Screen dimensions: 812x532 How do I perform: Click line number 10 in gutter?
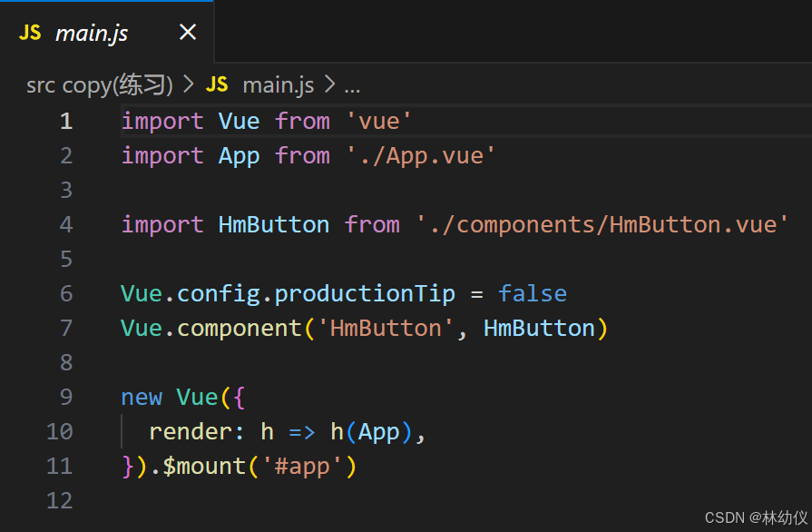click(60, 432)
